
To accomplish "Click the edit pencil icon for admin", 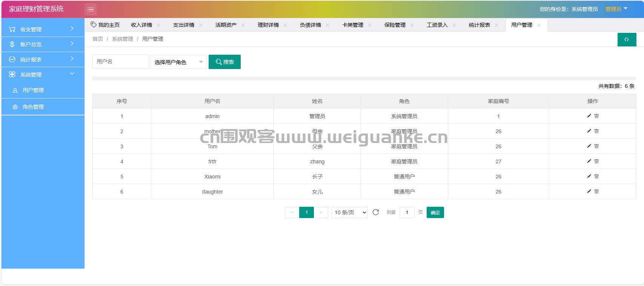I will coord(589,116).
